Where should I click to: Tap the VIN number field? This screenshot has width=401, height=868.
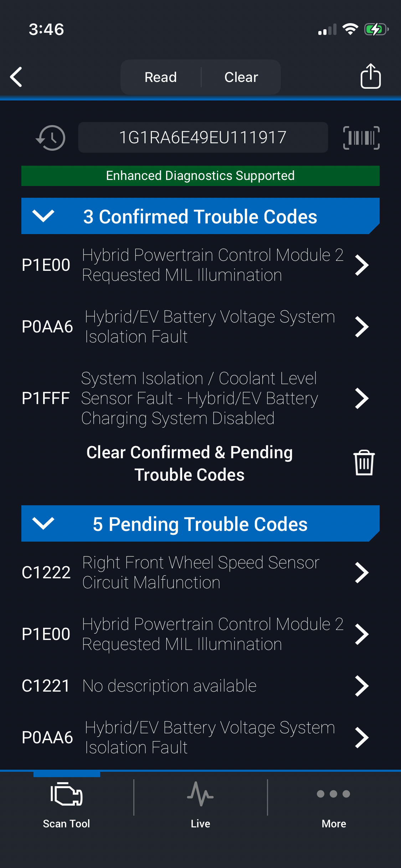tap(203, 138)
